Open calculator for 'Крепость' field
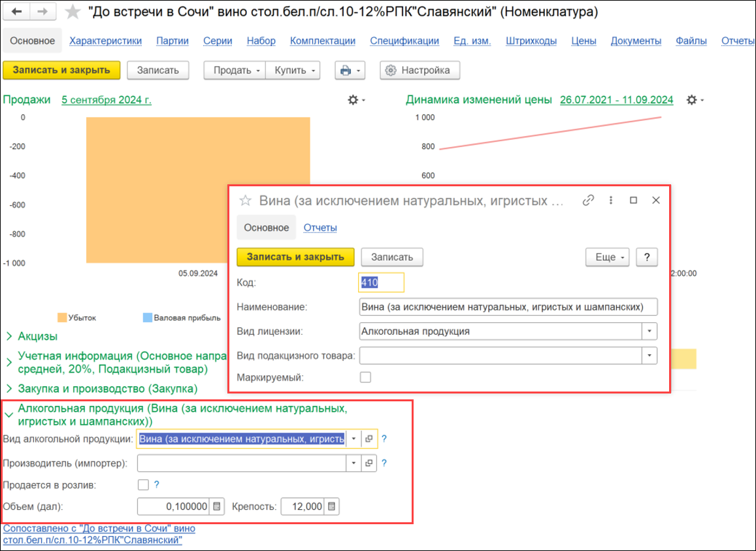The height and width of the screenshot is (551, 756). 332,507
